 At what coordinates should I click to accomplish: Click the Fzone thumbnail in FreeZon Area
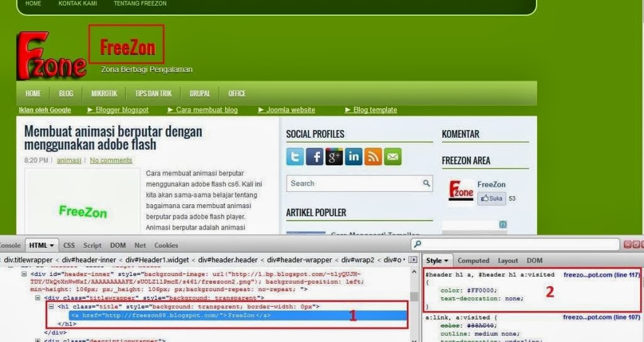tap(461, 191)
